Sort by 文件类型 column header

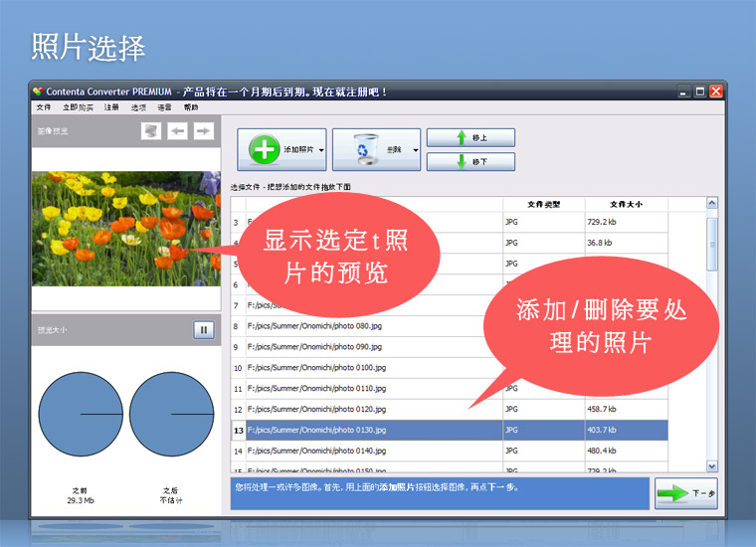point(543,204)
